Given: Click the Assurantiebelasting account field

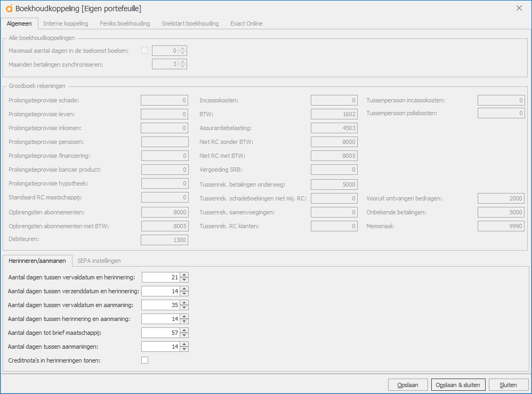Looking at the screenshot, I should (334, 128).
